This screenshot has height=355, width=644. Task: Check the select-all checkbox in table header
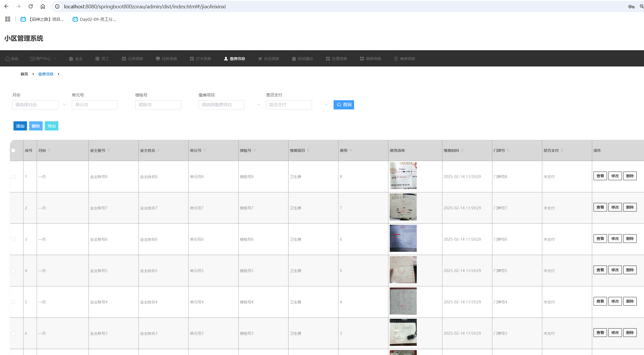pyautogui.click(x=13, y=150)
